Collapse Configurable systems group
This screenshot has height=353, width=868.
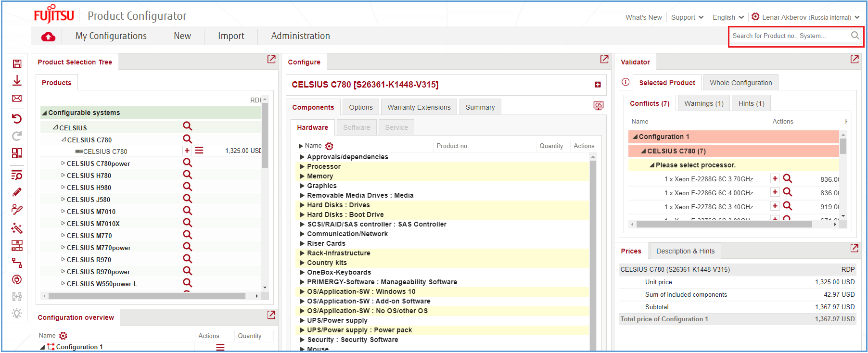click(44, 113)
